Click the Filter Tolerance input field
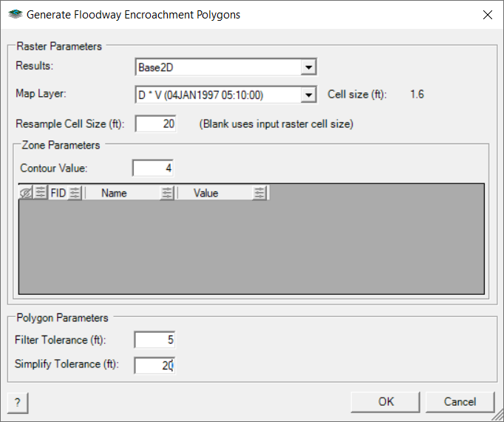Screen dimensions: 504x422 154,340
